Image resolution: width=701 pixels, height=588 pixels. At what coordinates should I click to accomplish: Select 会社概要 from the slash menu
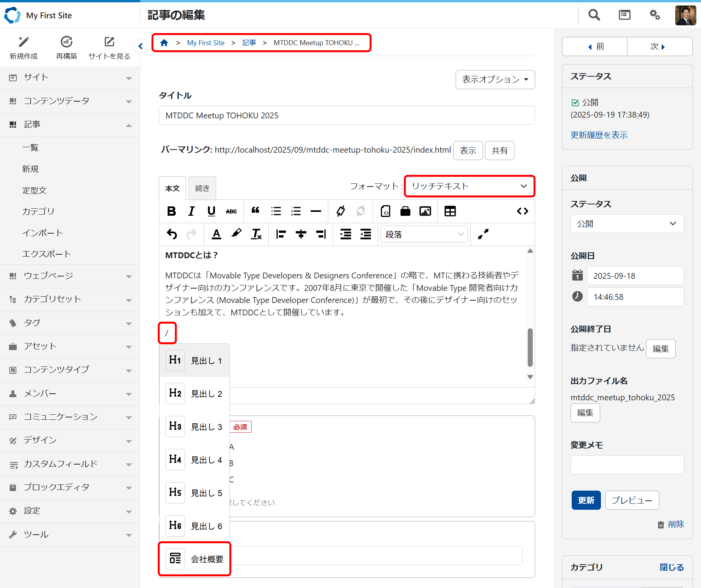195,559
